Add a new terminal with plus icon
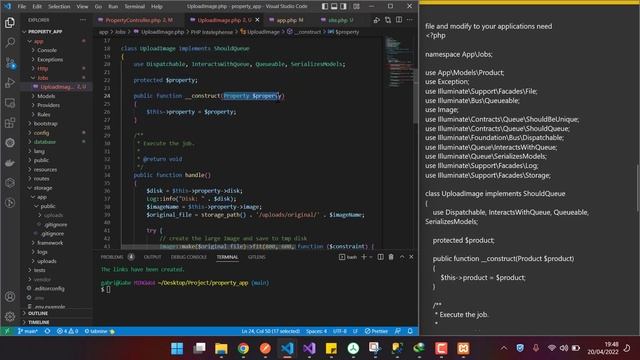 (x=364, y=257)
